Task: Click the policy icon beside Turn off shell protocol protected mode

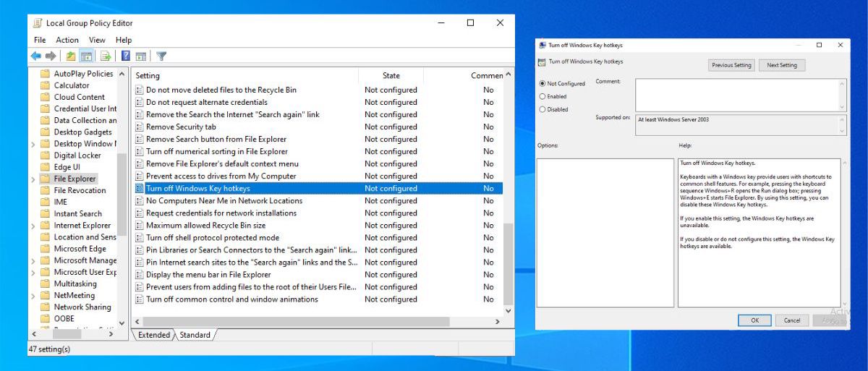Action: 140,237
